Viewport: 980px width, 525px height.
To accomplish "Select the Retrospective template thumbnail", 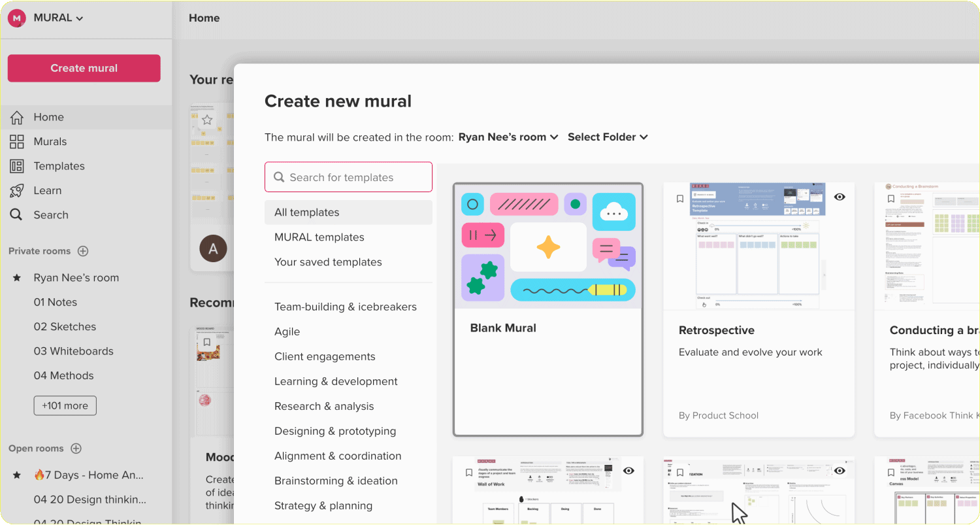I will point(759,246).
